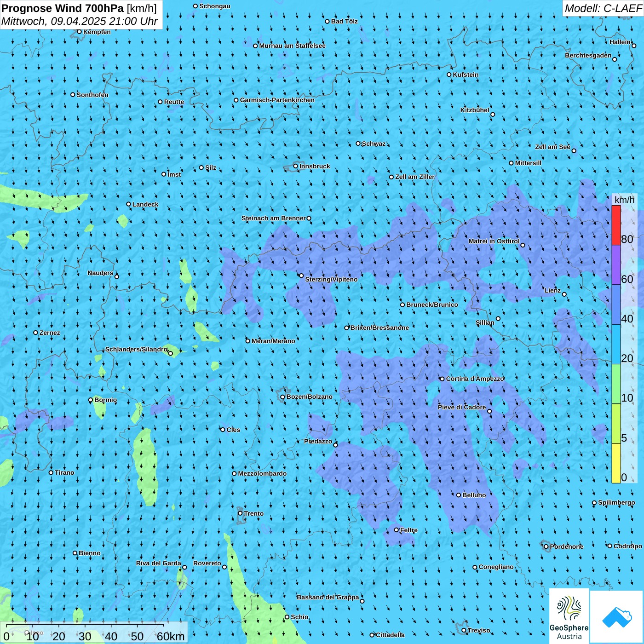The width and height of the screenshot is (644, 644).
Task: Click the GeoSphere Austria logo
Action: pyautogui.click(x=569, y=616)
